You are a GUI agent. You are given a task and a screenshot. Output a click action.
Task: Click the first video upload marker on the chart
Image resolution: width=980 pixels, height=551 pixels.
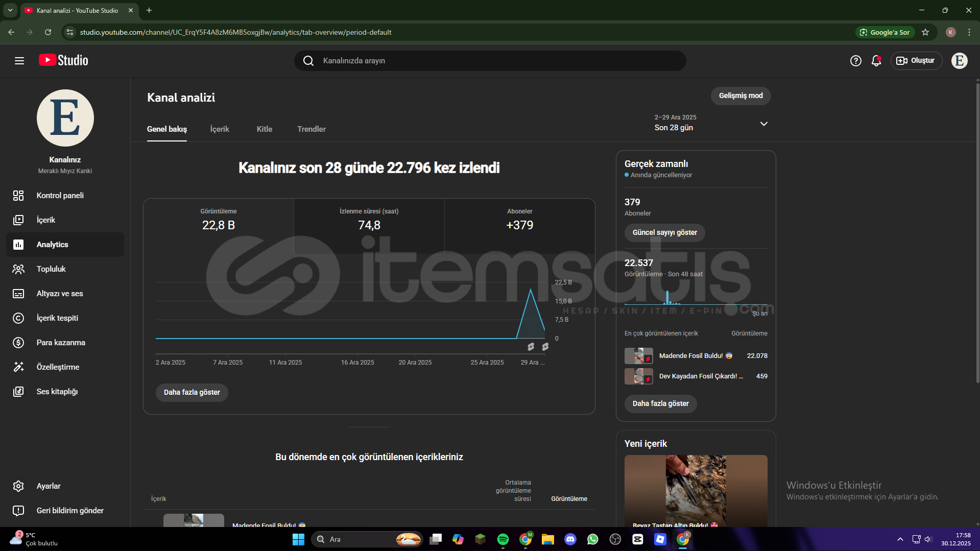click(531, 347)
